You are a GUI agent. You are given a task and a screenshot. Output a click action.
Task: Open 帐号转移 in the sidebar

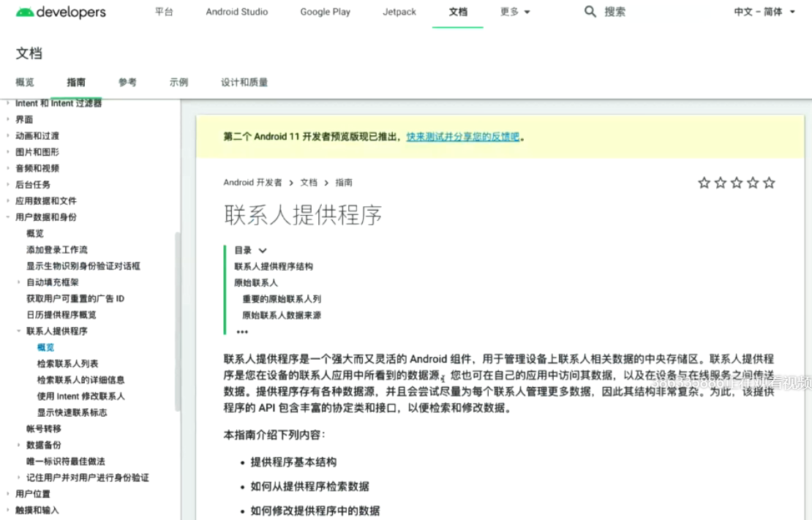tap(44, 429)
